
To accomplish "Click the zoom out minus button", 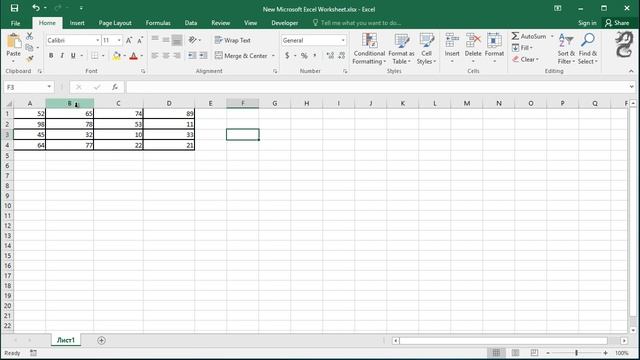I will click(x=548, y=353).
